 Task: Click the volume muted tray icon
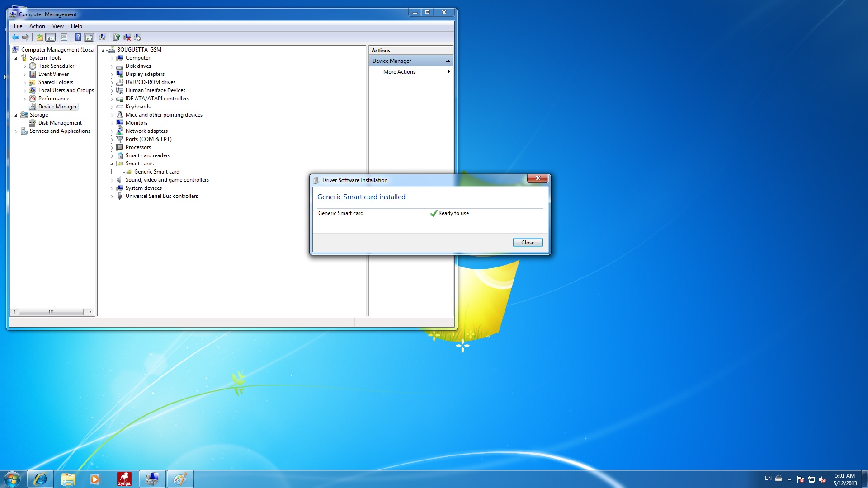point(822,479)
